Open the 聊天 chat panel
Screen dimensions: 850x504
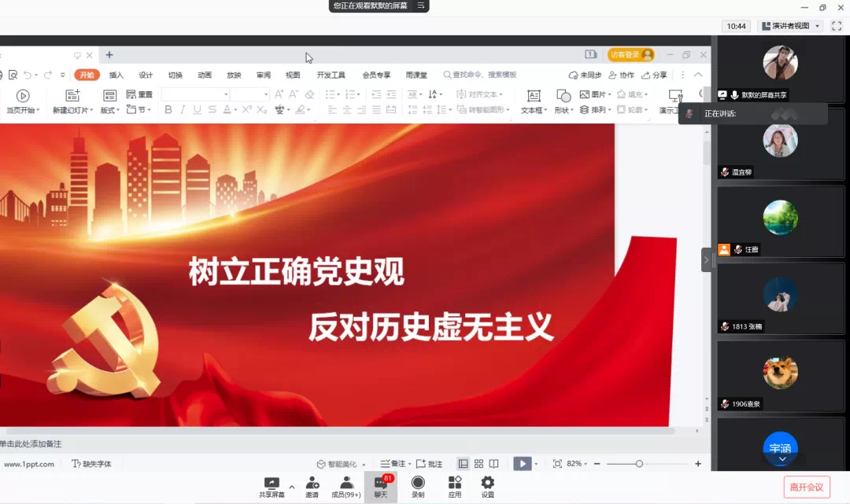tap(380, 486)
